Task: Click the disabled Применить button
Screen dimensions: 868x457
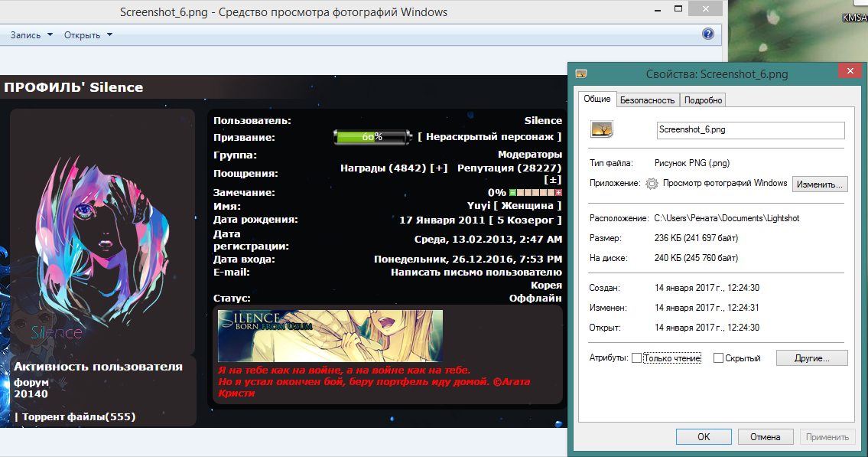Action: [827, 436]
